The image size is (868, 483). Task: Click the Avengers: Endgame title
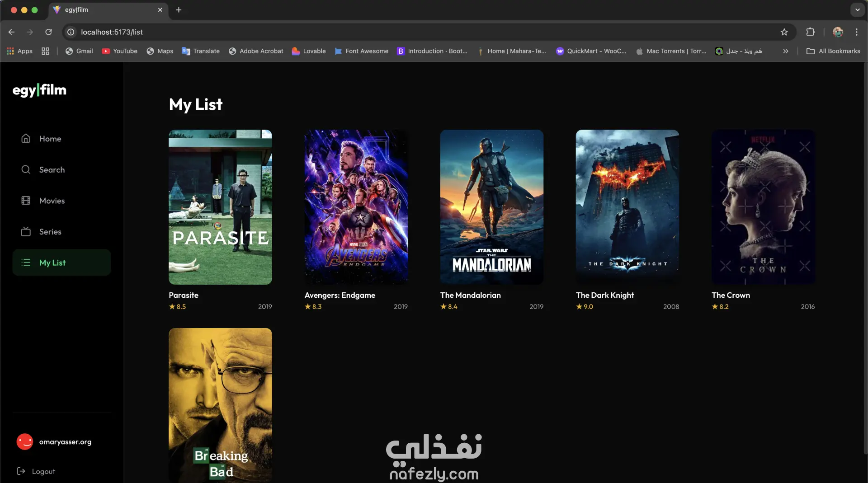tap(340, 295)
